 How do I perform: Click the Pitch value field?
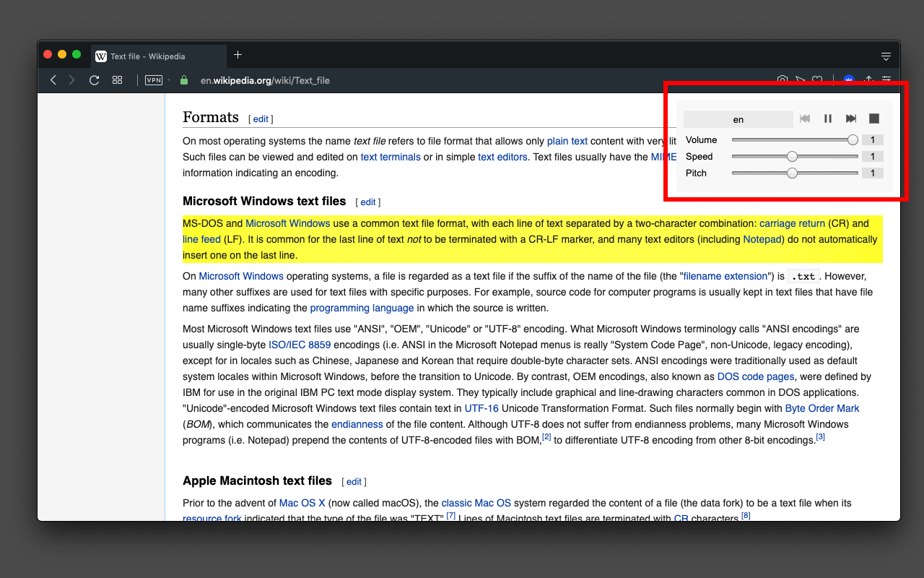pos(873,173)
